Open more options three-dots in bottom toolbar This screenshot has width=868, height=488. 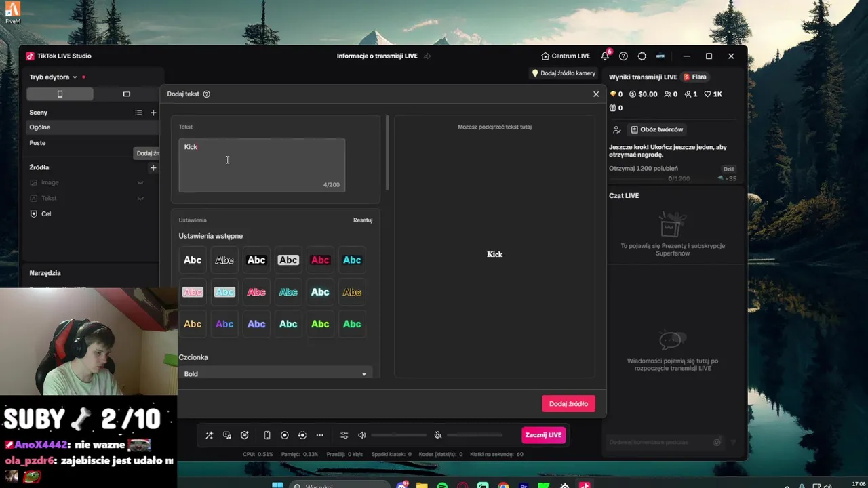tap(320, 435)
